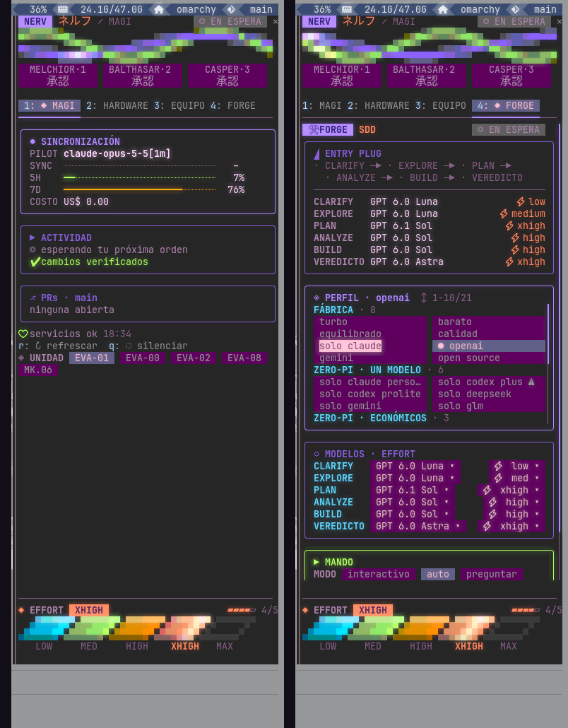The width and height of the screenshot is (568, 728).
Task: Click the profile list scrollbar in PERFIL box
Action: click(548, 334)
